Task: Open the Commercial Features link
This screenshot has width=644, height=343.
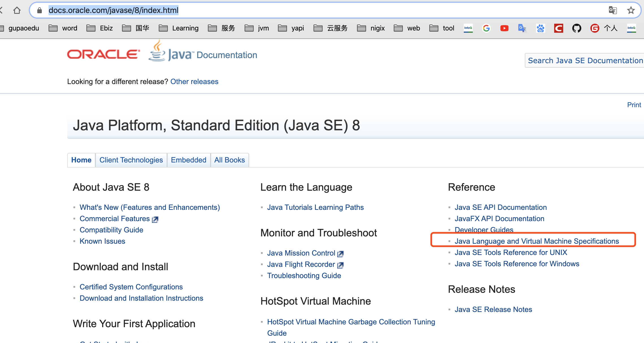Action: (115, 219)
